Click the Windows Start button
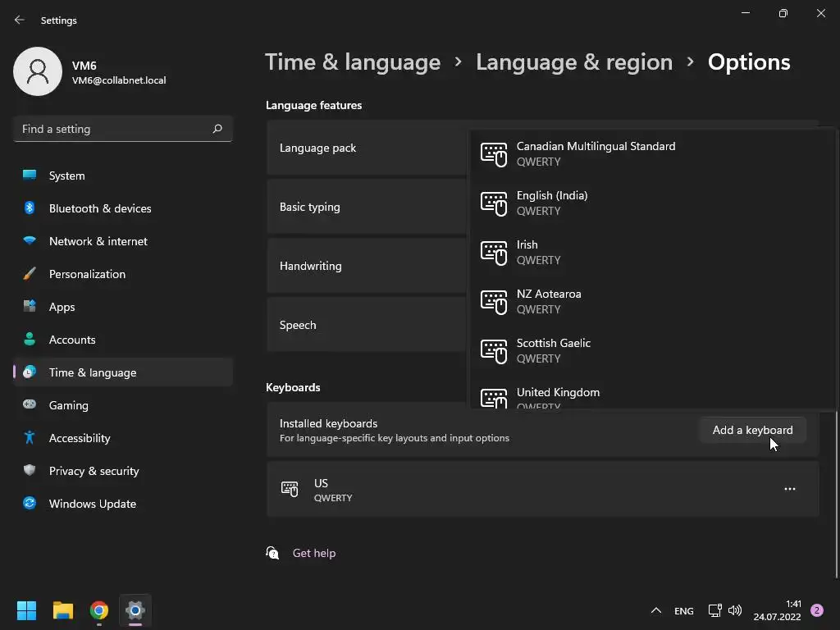This screenshot has width=840, height=630. pos(27,610)
